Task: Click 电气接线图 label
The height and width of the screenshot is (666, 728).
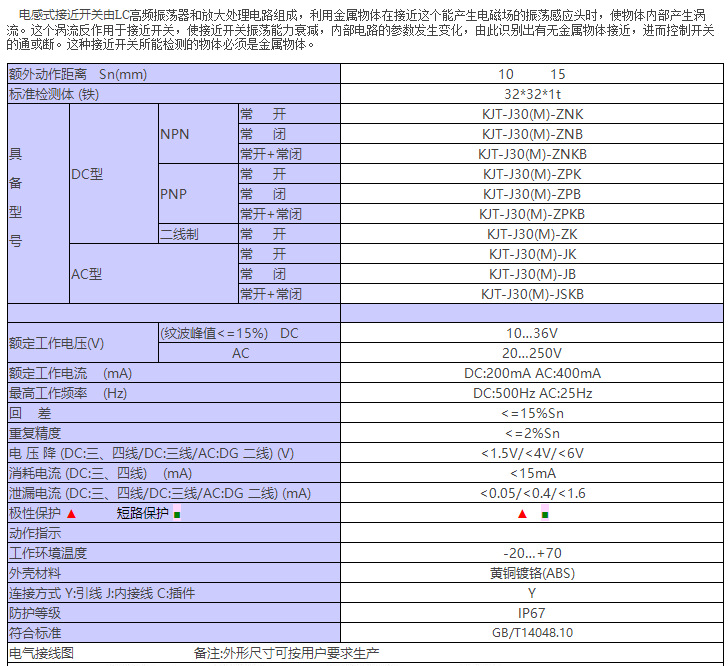Action: (x=41, y=653)
